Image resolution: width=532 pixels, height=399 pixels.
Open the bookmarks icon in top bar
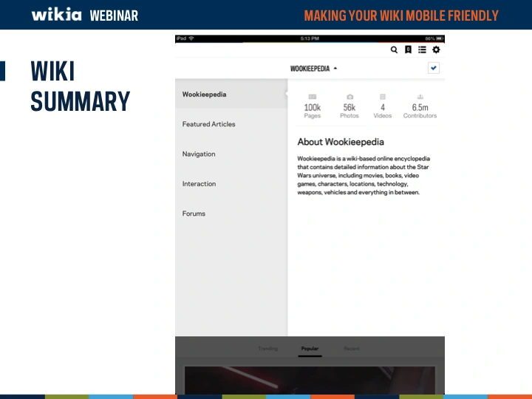pos(408,50)
